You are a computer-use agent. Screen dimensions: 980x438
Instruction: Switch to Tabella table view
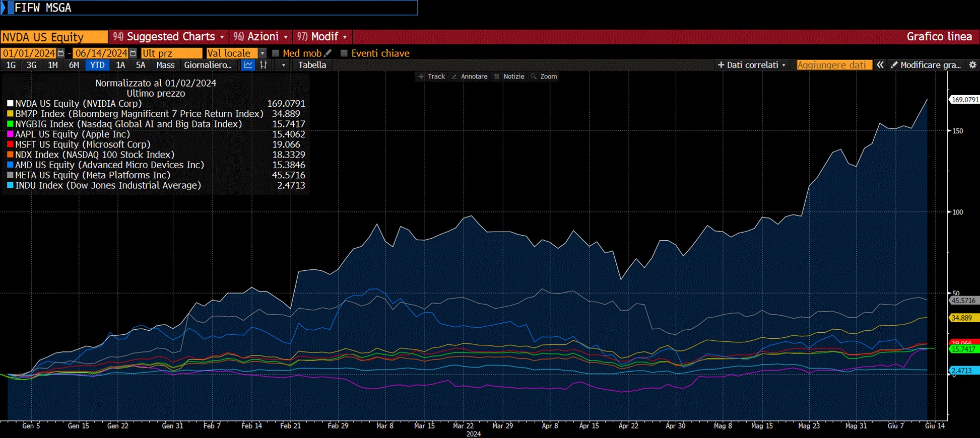click(312, 65)
